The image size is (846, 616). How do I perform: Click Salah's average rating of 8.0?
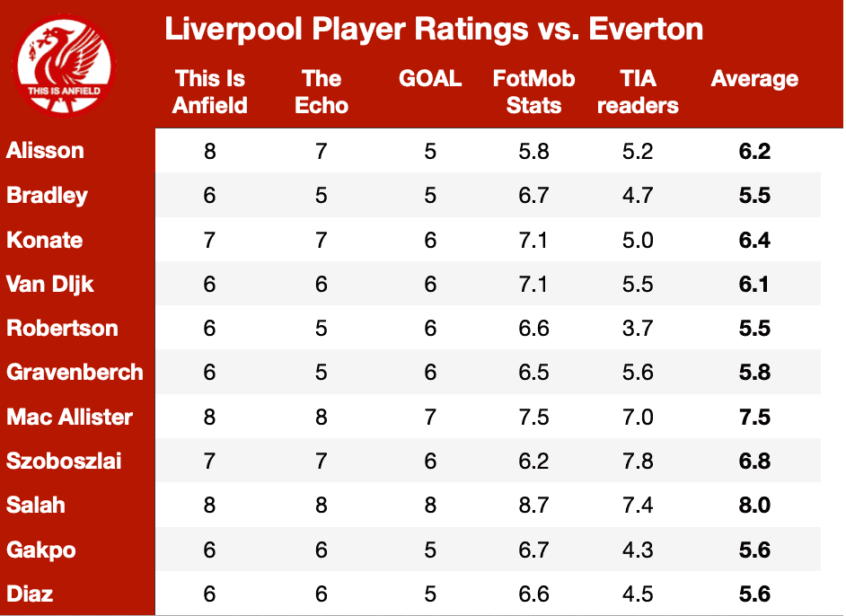(754, 506)
